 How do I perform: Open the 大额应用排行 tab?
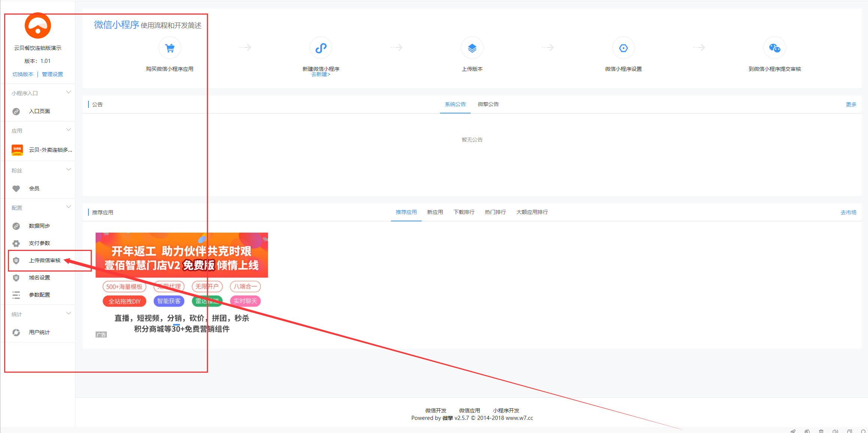[532, 212]
